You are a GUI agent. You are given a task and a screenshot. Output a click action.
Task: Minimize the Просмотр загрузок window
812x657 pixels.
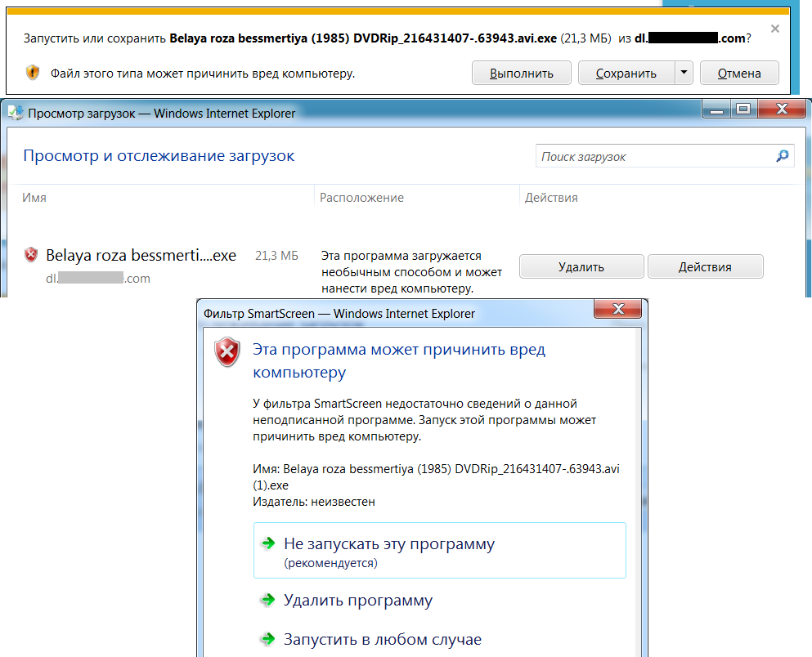(716, 109)
